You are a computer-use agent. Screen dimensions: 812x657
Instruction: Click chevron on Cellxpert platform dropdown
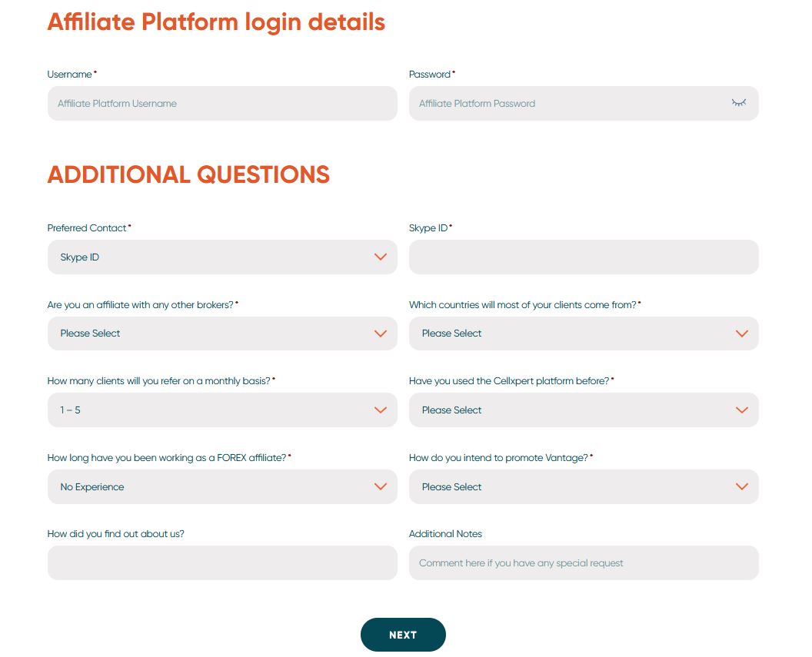click(x=742, y=410)
